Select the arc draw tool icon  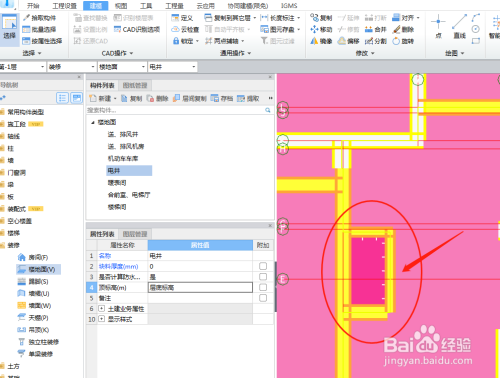point(476,18)
